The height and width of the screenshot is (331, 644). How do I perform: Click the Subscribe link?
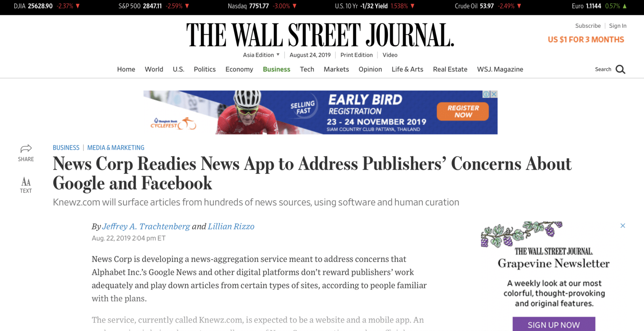[588, 26]
